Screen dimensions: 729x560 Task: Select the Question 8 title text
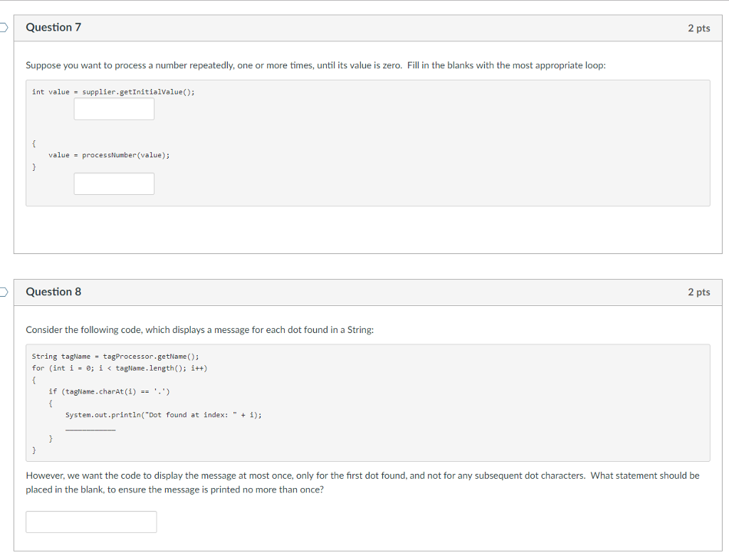(53, 292)
